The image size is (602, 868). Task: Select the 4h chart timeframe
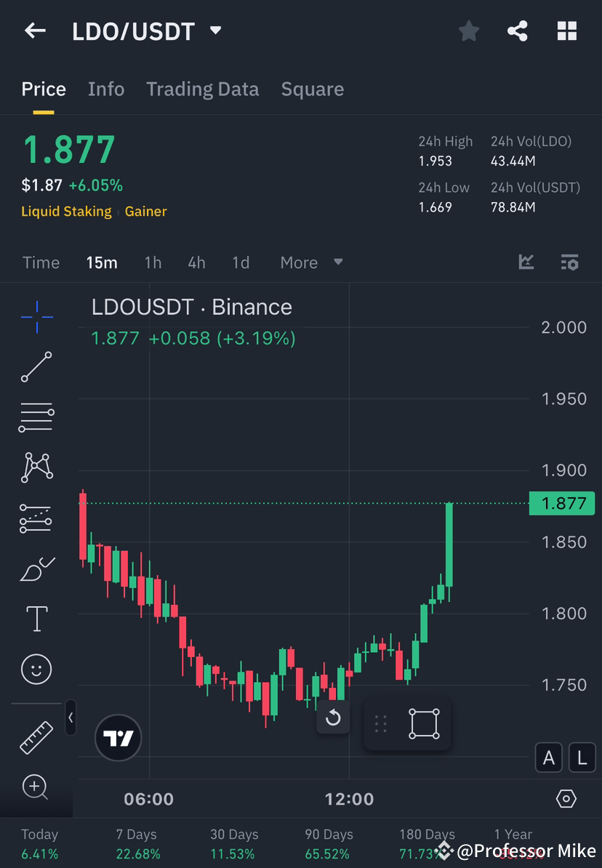pyautogui.click(x=196, y=262)
